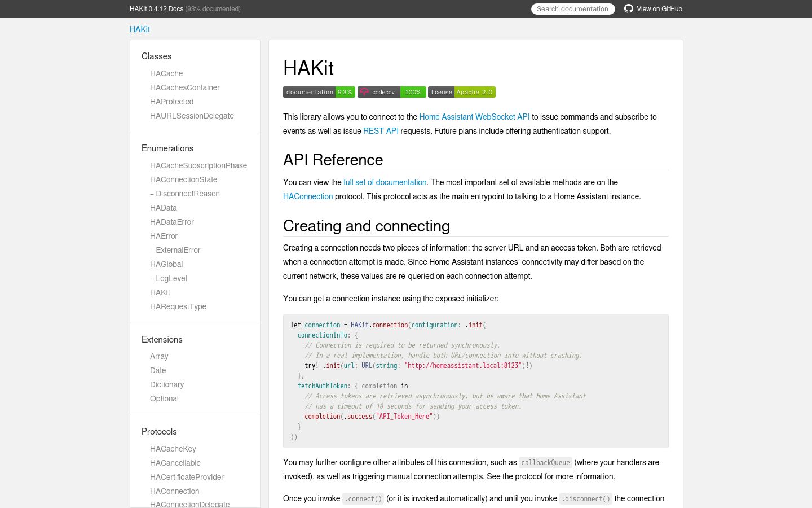Click the .disconnect() inline code

[x=586, y=499]
